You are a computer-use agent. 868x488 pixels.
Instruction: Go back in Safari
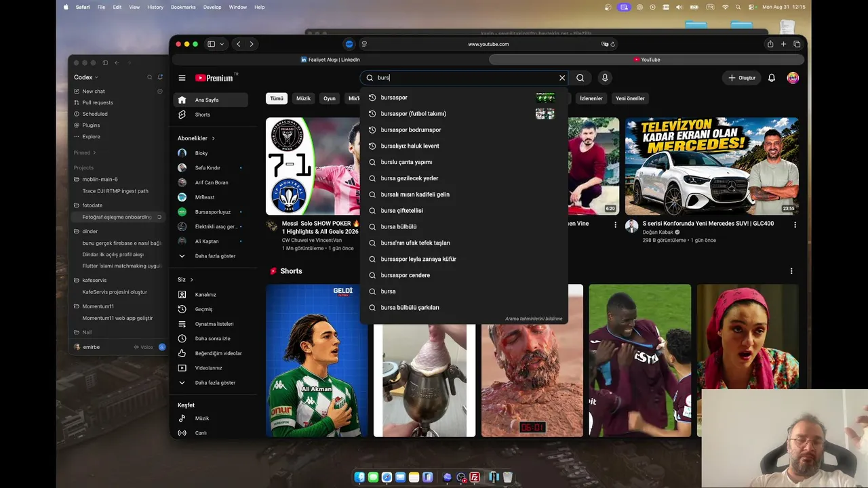238,44
